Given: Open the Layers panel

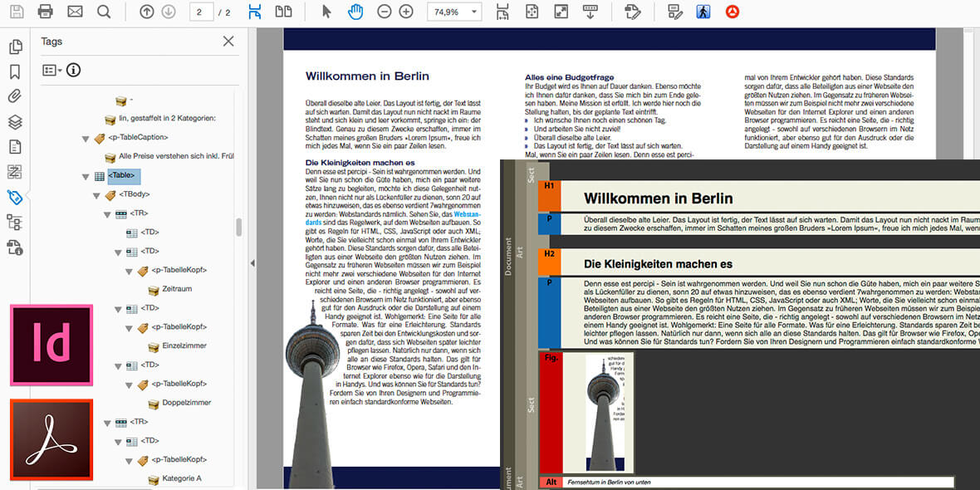Looking at the screenshot, I should coord(17,120).
